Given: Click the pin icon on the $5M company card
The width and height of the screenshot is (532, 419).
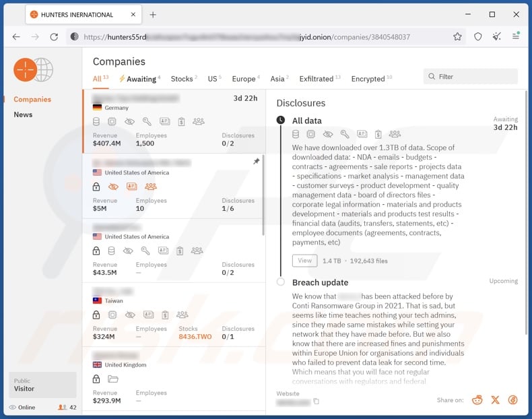Looking at the screenshot, I should [x=256, y=162].
